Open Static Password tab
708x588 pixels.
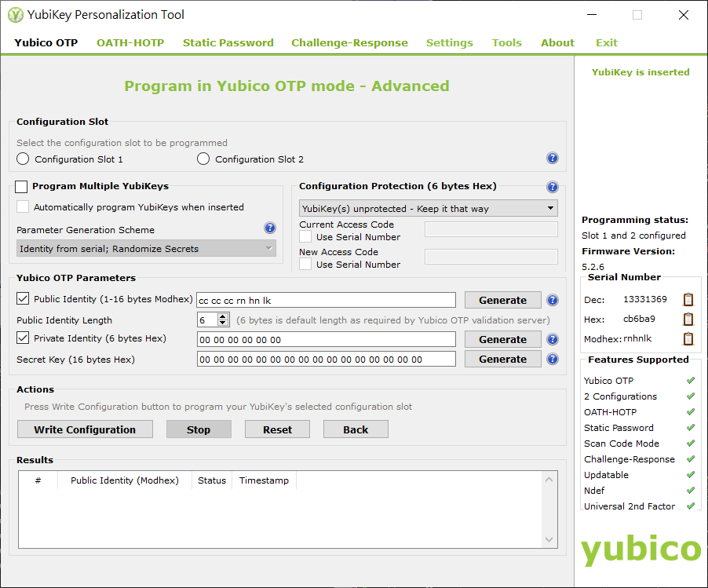click(228, 43)
